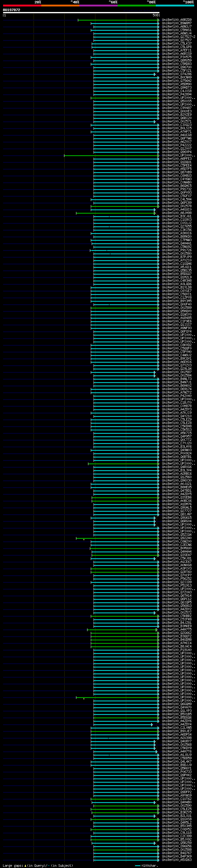
Task: Select hit label UniRef100_Q96VP4
Action: click(x=176, y=152)
